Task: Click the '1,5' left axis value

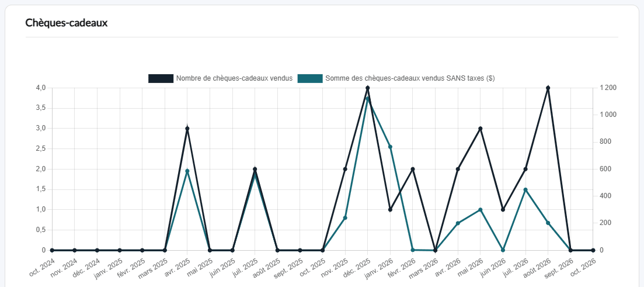Action: tap(41, 189)
